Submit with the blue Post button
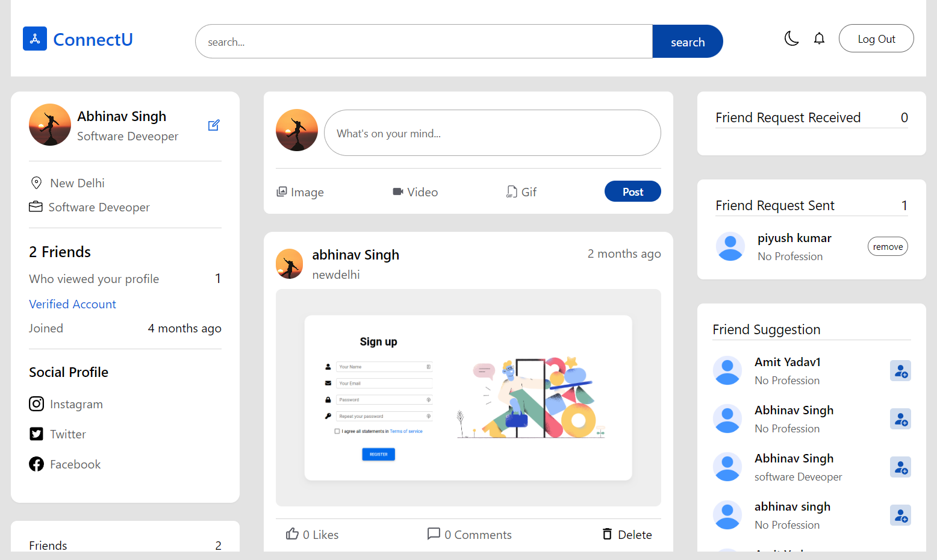 [633, 191]
